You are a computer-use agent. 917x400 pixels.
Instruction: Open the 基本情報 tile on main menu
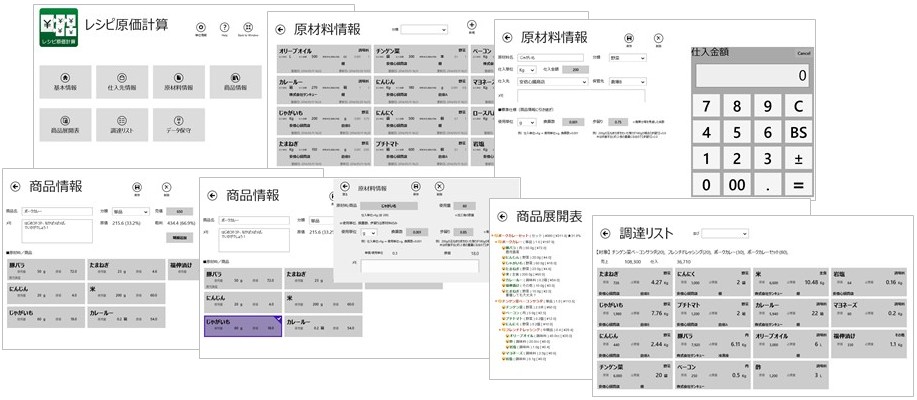[66, 80]
